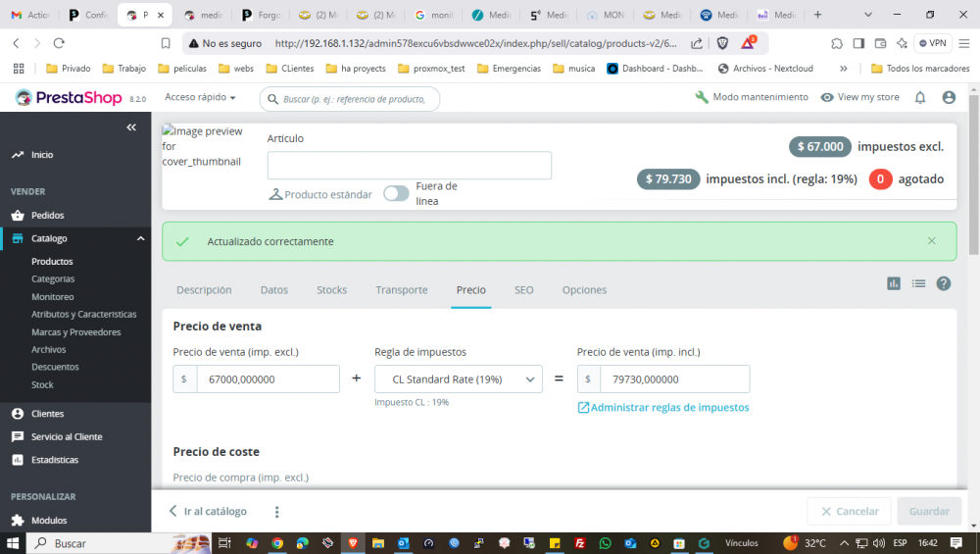Open the notifications bell
Screen dimensions: 980x554
click(920, 97)
